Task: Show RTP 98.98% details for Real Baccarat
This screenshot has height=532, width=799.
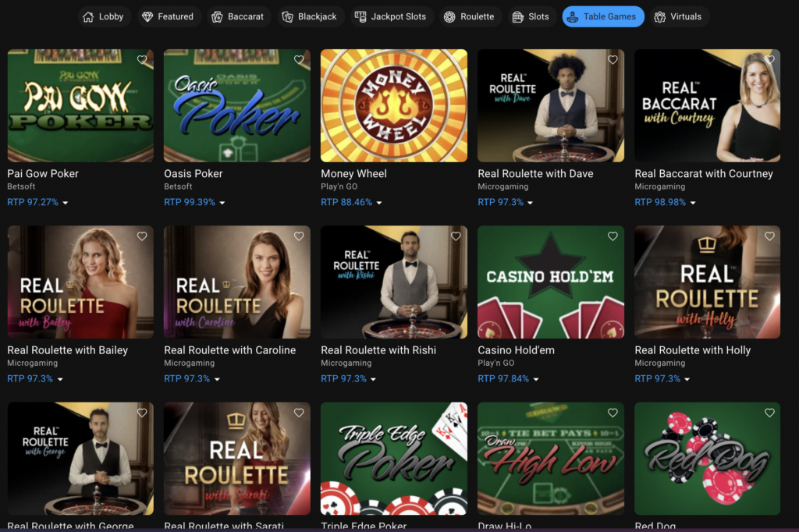Action: [666, 202]
